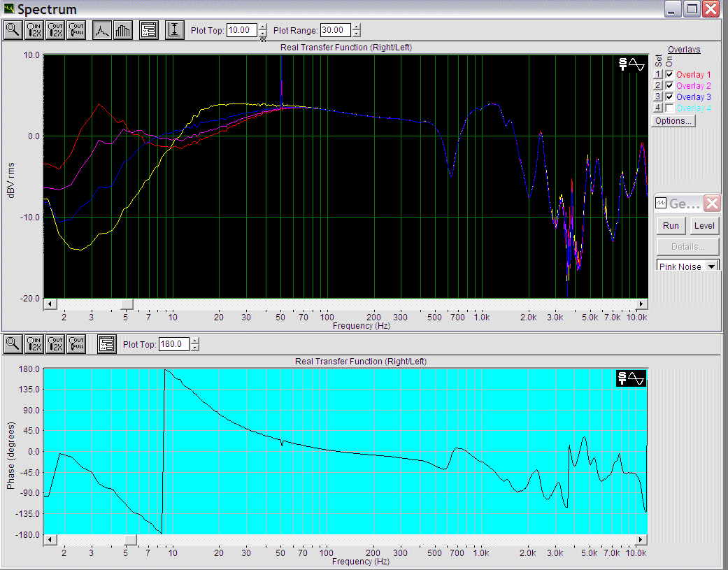
Task: Click the Overlay 4 cyan label
Action: pyautogui.click(x=693, y=108)
